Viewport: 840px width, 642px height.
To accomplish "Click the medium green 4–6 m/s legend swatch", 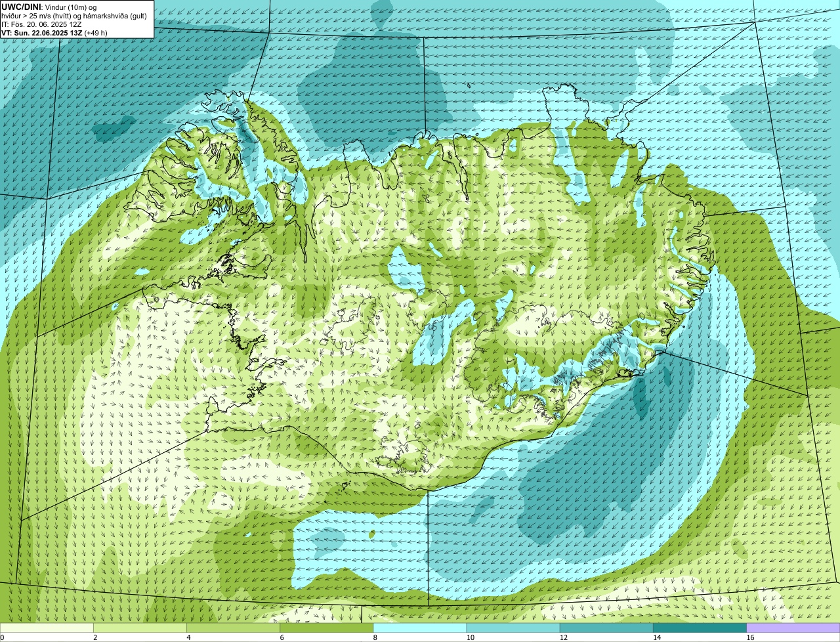I will pos(233,628).
